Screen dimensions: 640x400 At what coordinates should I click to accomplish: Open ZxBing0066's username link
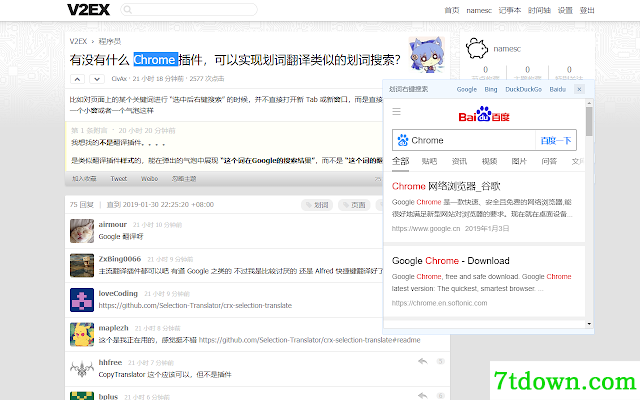[120, 259]
